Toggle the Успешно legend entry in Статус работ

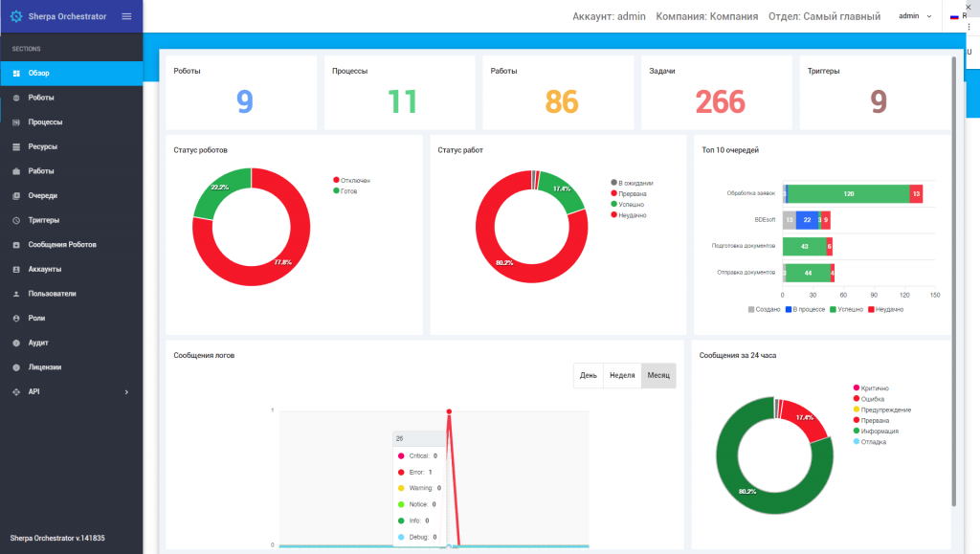(x=628, y=204)
